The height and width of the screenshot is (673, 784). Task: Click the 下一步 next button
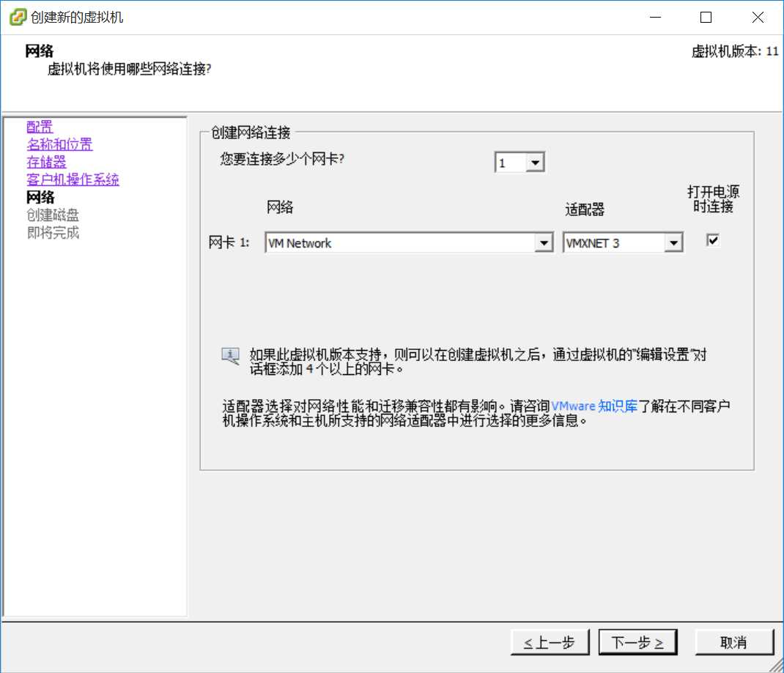pyautogui.click(x=637, y=642)
